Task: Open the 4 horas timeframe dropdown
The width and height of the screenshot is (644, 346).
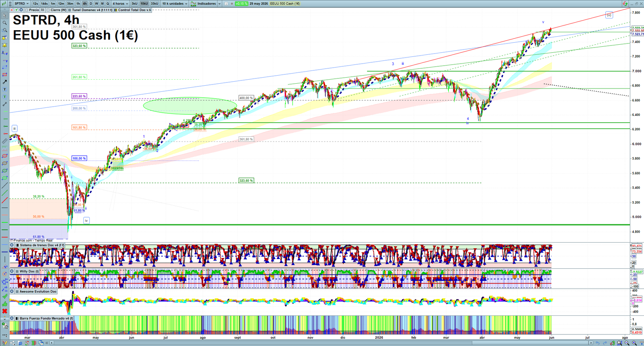Action: [x=120, y=3]
